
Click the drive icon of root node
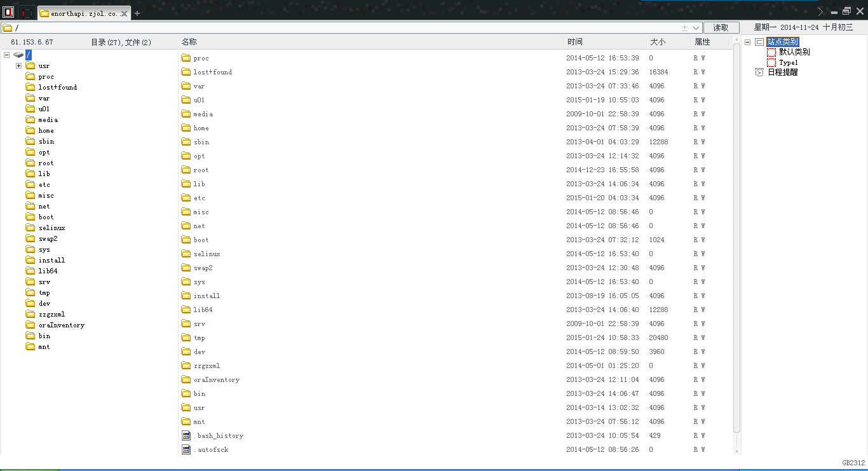18,55
